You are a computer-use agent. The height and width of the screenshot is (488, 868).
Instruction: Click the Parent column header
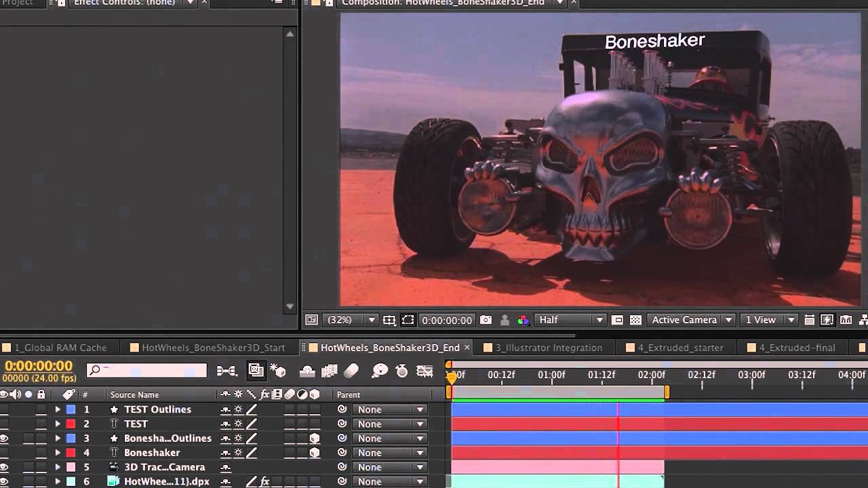[x=349, y=394]
